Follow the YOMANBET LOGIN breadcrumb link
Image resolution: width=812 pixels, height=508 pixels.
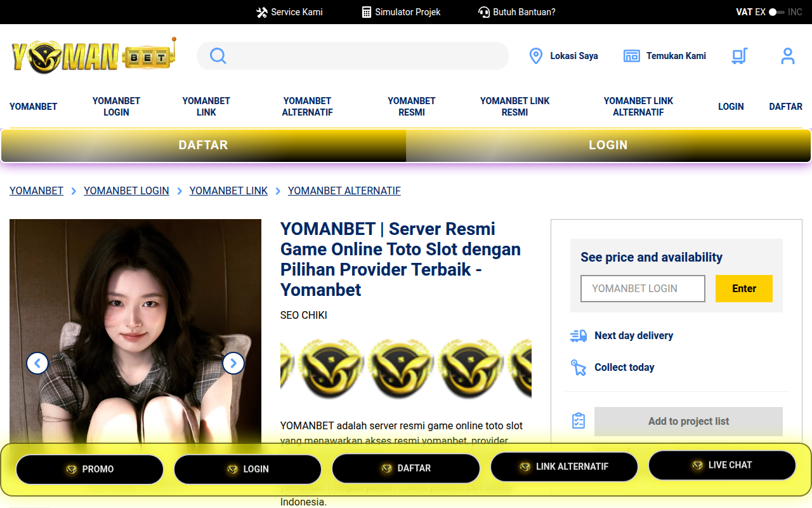click(126, 190)
